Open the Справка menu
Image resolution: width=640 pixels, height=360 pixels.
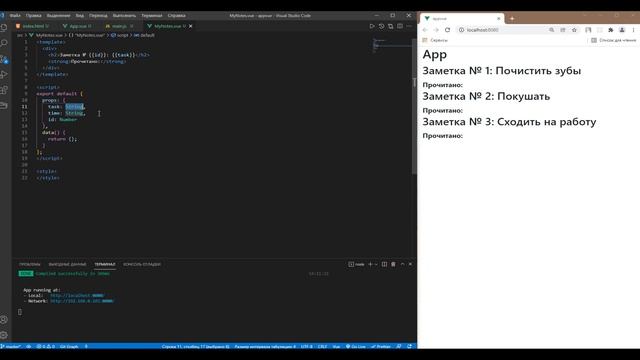[x=176, y=16]
